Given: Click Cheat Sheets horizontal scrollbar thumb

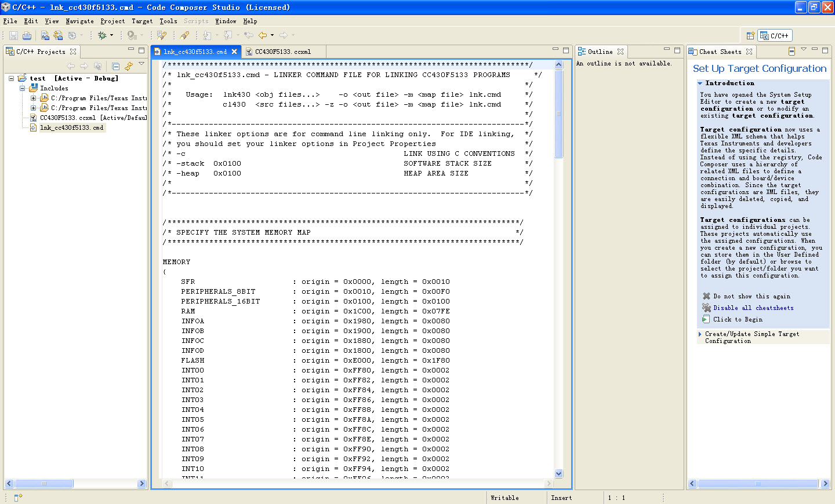Looking at the screenshot, I should [757, 483].
